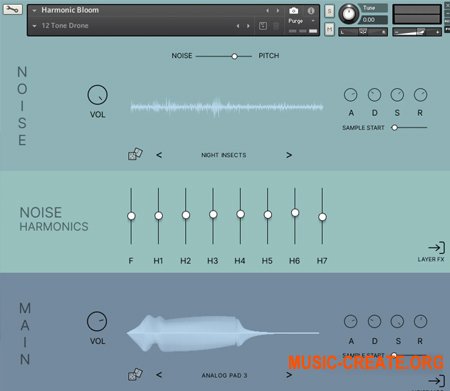Image resolution: width=450 pixels, height=391 pixels.
Task: Load the next instrument with right arrow
Action: click(x=278, y=11)
